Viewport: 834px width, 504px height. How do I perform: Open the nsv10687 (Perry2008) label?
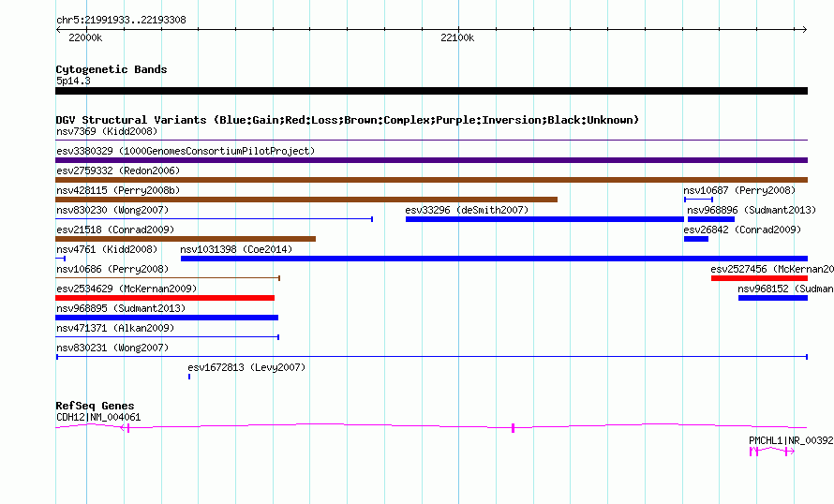(739, 190)
